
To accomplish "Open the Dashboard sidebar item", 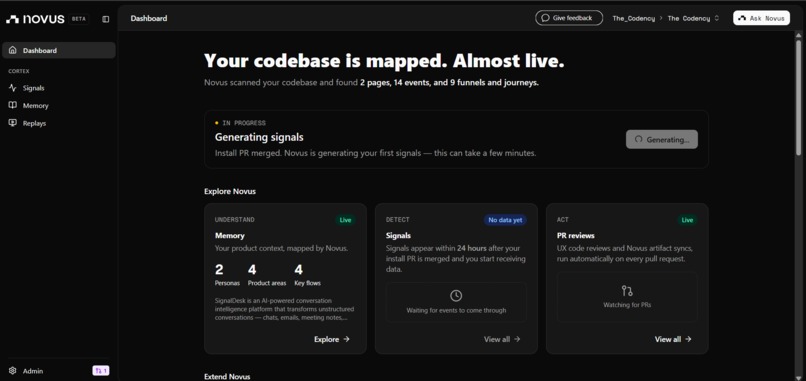I will point(59,50).
